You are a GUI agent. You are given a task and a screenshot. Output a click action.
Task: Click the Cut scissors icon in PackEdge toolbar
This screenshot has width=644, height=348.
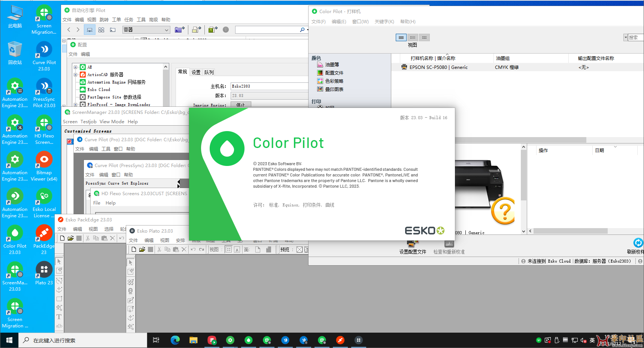coord(88,238)
